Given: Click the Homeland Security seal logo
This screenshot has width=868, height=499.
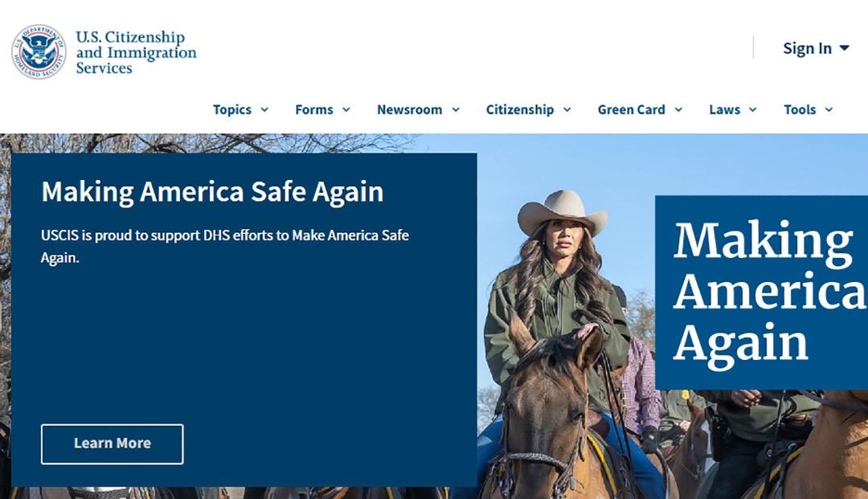Looking at the screenshot, I should pyautogui.click(x=39, y=51).
